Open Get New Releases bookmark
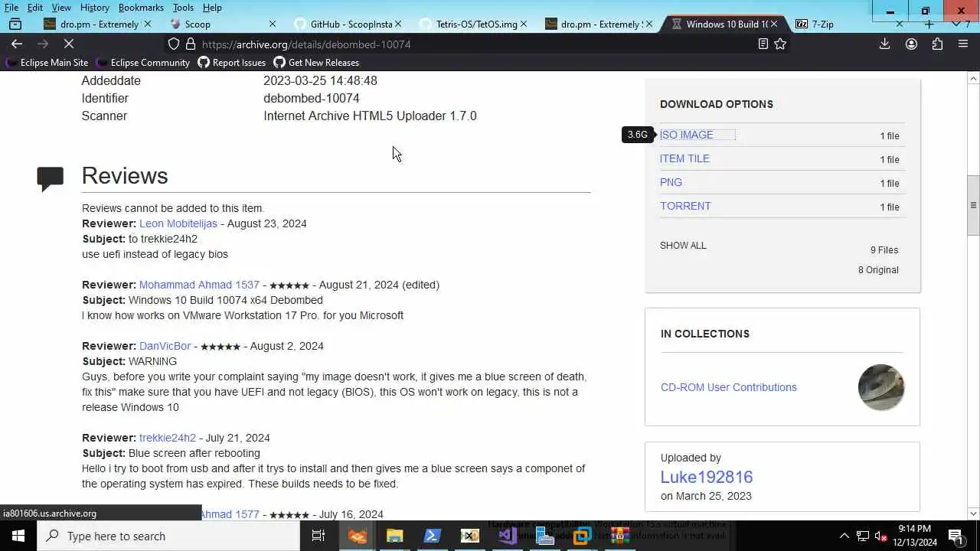Viewport: 980px width, 551px height. (x=316, y=63)
